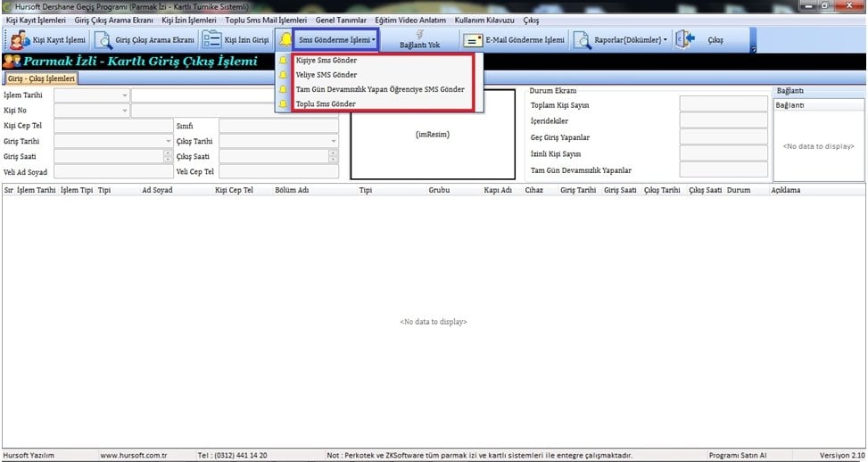This screenshot has height=462, width=868.
Task: Click the Kişi İzin Girişi list icon
Action: click(211, 40)
